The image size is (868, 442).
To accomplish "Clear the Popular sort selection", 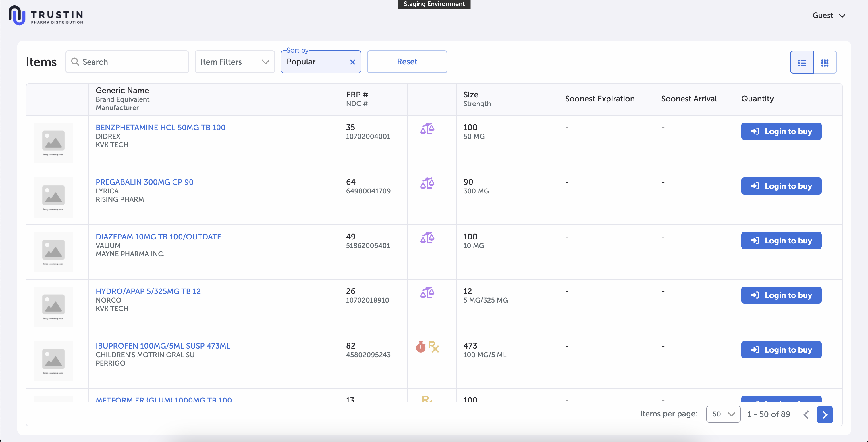I will point(352,62).
